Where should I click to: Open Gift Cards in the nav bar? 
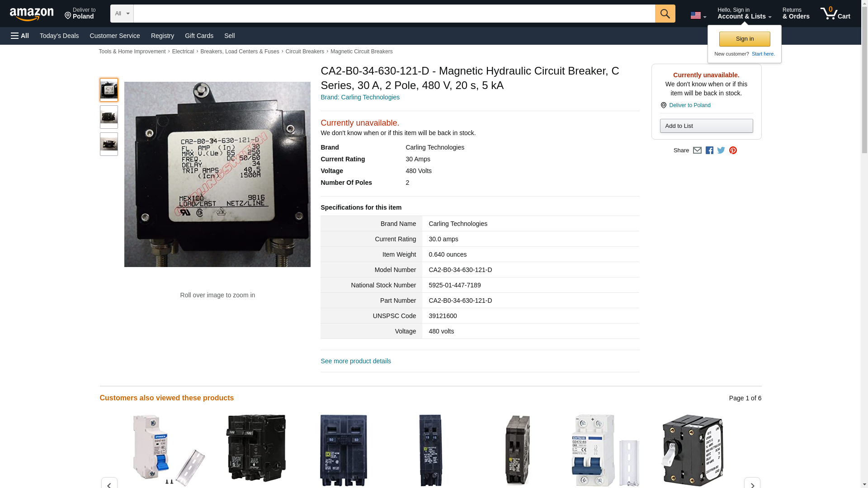tap(199, 36)
